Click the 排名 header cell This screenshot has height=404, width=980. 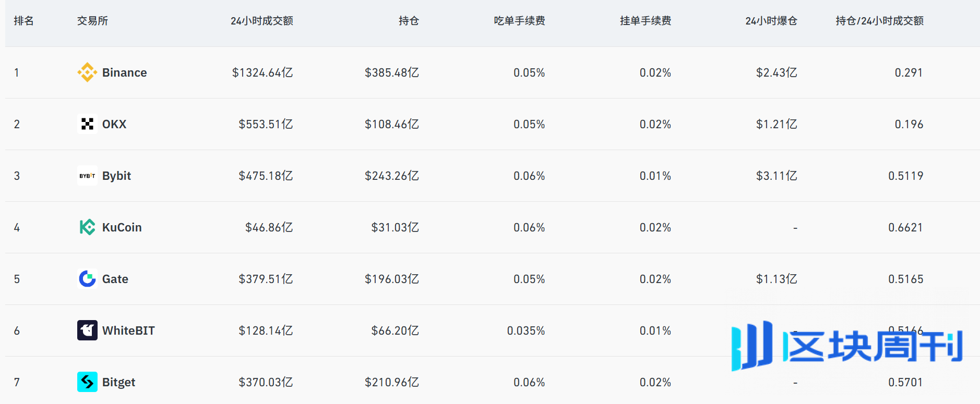click(x=23, y=21)
